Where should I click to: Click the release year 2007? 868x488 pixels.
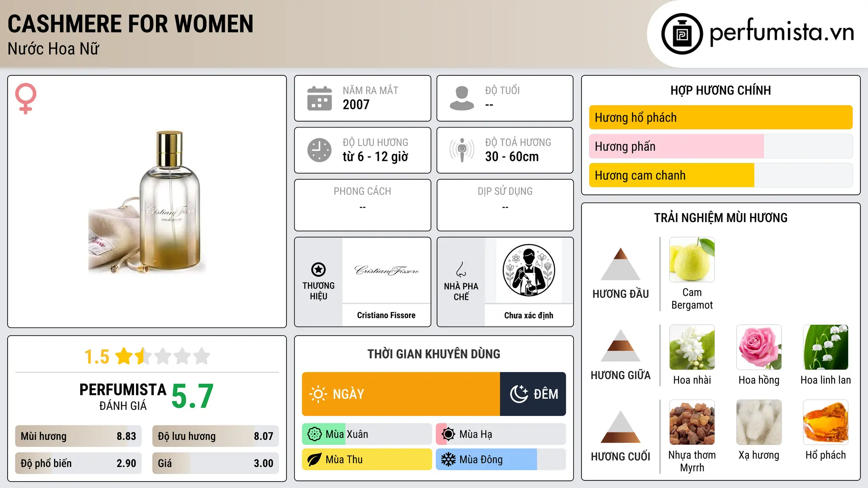coord(356,105)
